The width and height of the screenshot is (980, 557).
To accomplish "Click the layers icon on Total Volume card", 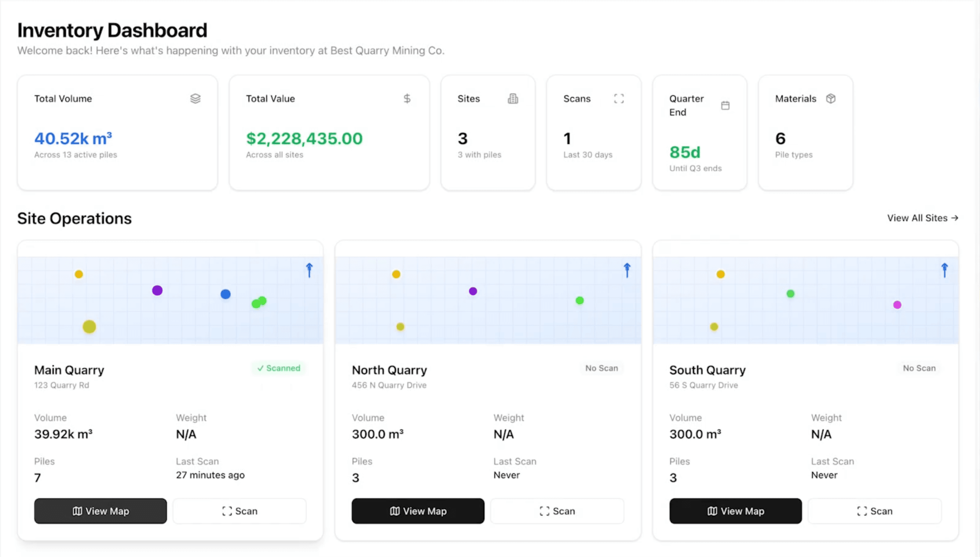I will (x=195, y=99).
